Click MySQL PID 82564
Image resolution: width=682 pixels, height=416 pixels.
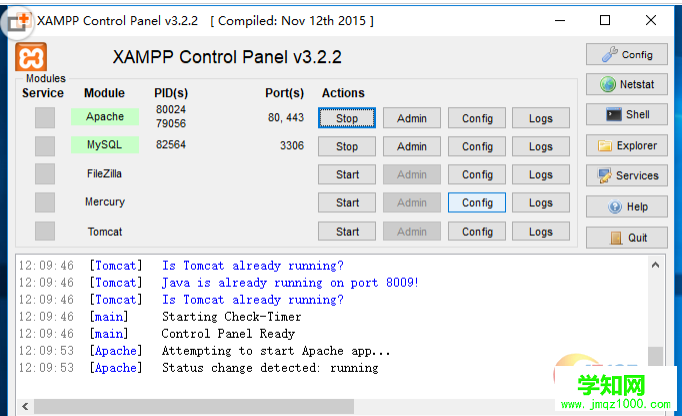tap(171, 144)
